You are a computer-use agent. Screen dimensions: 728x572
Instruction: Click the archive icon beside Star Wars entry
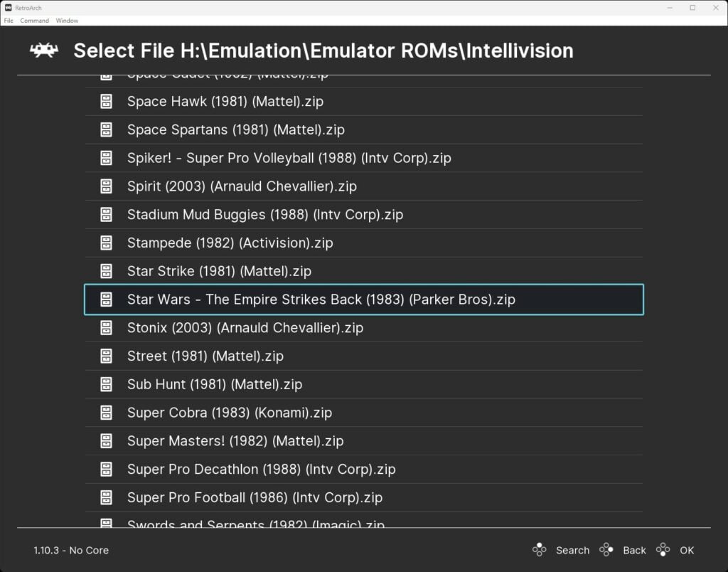pyautogui.click(x=107, y=300)
